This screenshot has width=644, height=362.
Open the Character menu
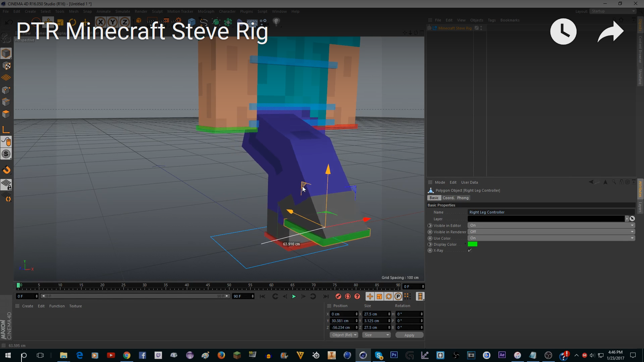[x=227, y=11]
